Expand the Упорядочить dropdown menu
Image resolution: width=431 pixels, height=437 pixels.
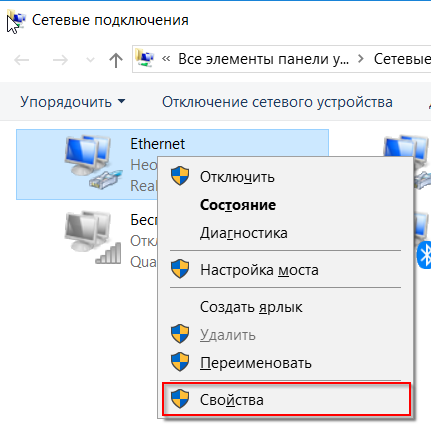(73, 102)
